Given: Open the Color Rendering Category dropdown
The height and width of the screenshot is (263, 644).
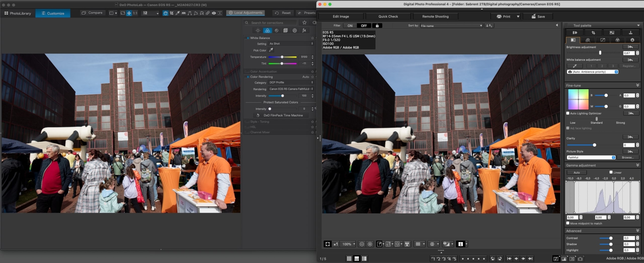Looking at the screenshot, I should click(291, 82).
